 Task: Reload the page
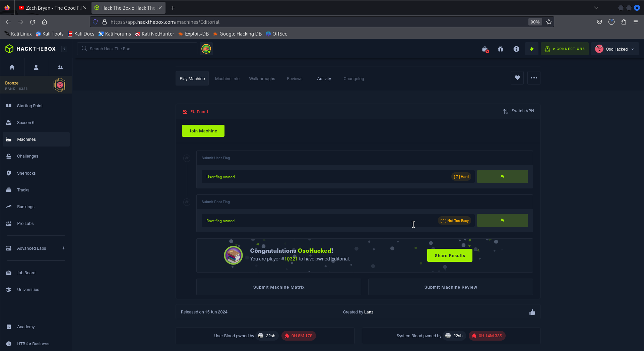[33, 22]
